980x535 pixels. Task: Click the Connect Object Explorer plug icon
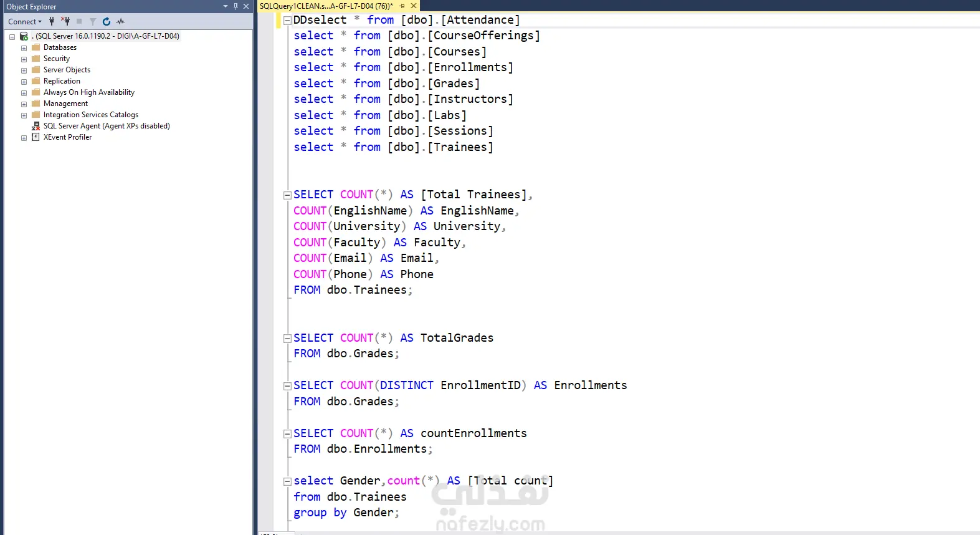(52, 21)
